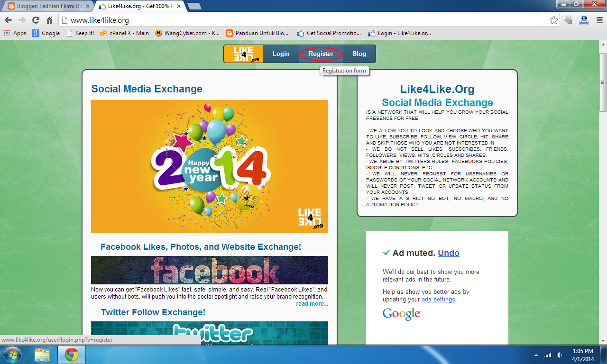Open a new tab button

[x=194, y=7]
